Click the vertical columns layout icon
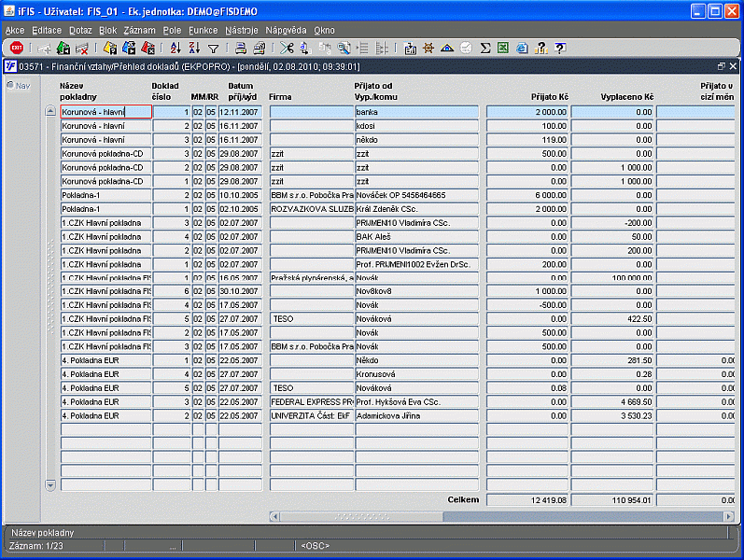The height and width of the screenshot is (560, 744). pyautogui.click(x=382, y=48)
